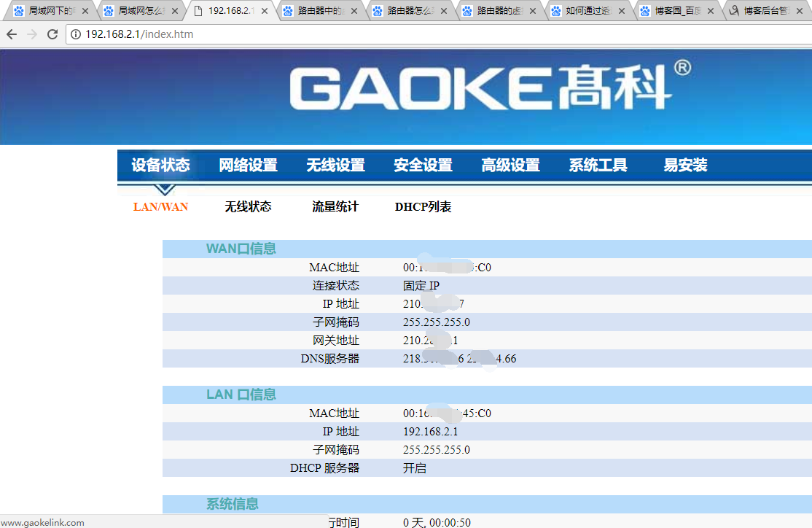
Task: Open the 安全设置 menu
Action: point(423,166)
